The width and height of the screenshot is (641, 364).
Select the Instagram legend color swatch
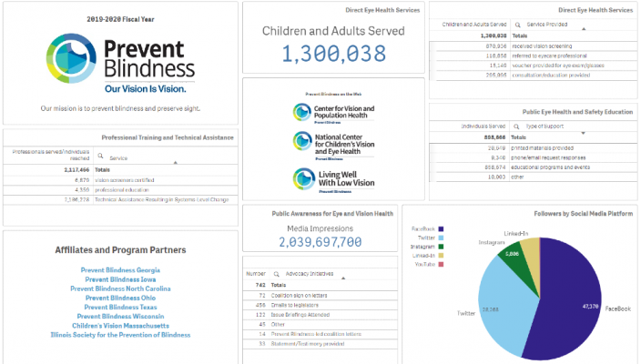[x=441, y=247]
